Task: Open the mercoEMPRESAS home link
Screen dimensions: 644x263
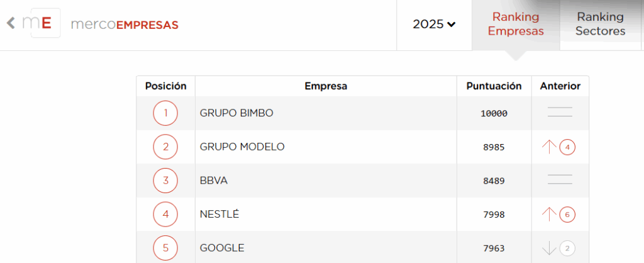Action: pos(125,25)
